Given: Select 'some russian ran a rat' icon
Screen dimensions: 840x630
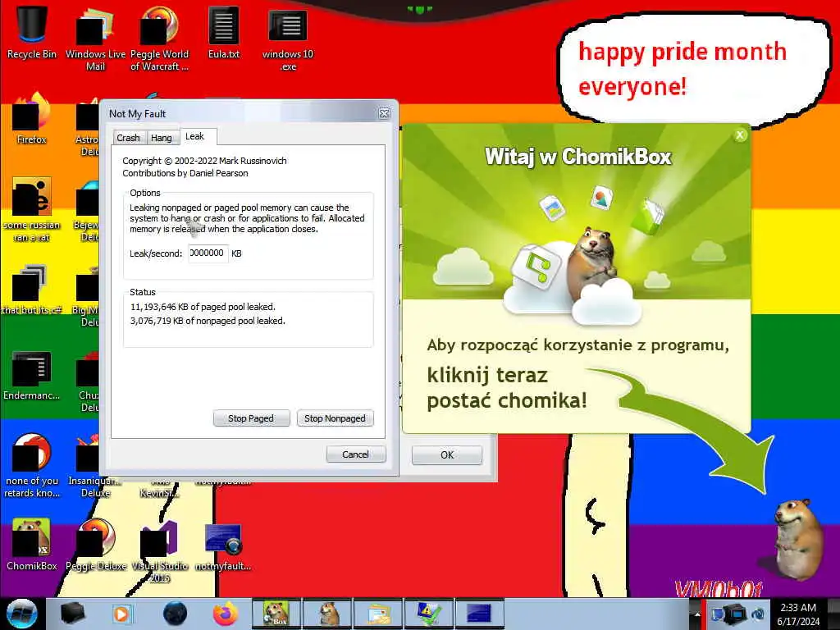Looking at the screenshot, I should pos(32,209).
